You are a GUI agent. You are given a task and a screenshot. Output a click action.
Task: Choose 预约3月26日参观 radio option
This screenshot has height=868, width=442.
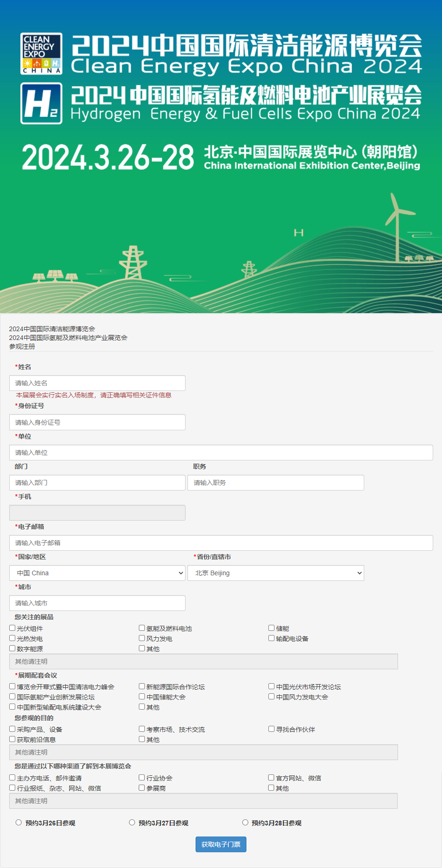coord(19,823)
